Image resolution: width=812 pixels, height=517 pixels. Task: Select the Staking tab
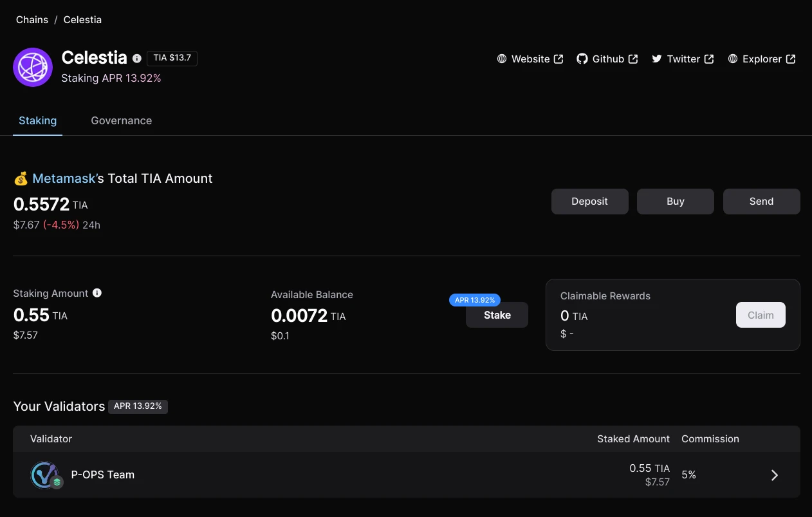pyautogui.click(x=37, y=120)
